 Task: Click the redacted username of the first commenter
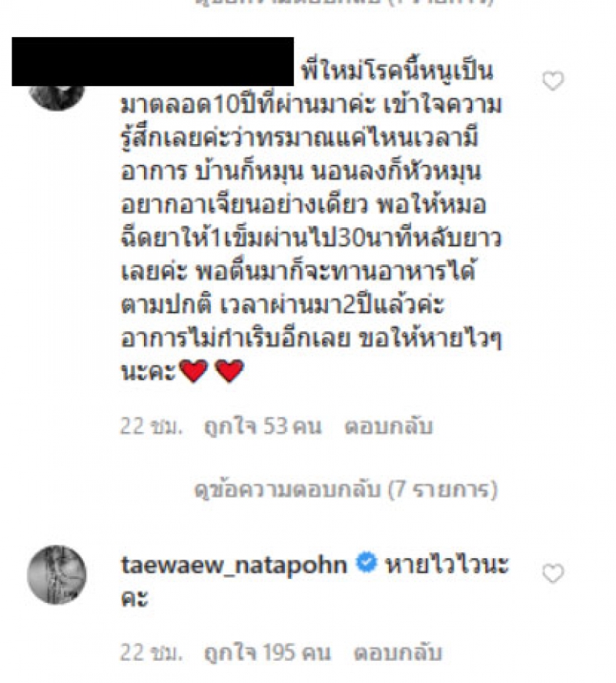tap(153, 62)
